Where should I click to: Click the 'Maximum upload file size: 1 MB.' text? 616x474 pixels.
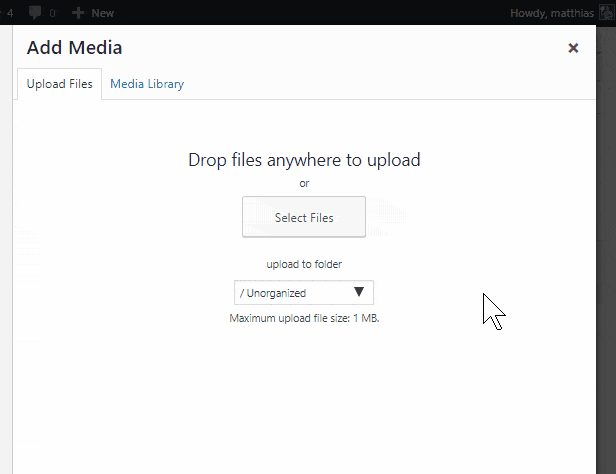point(304,318)
